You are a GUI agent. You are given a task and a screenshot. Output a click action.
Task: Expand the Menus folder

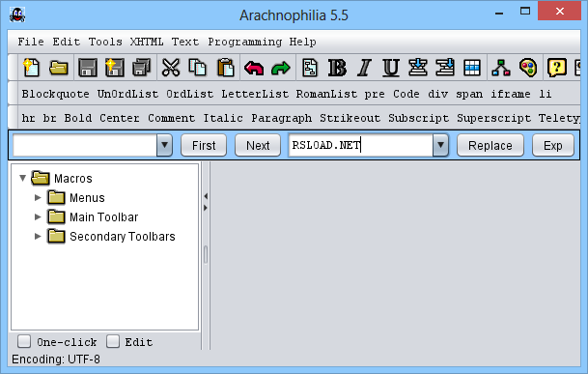tap(38, 197)
